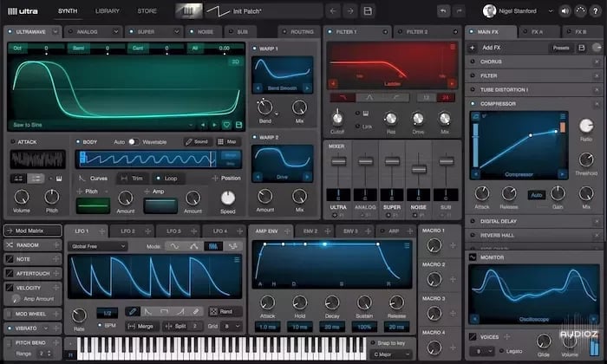Screen dimensions: 607x364
Task: Go to previous preset with left arrow
Action: [333, 11]
